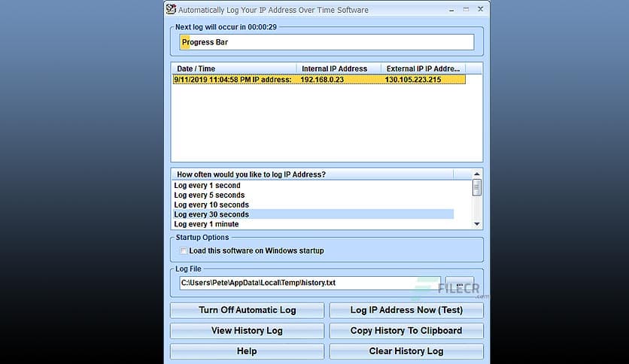Screen dimensions: 629x364
Task: Click the How often would you like header
Action: click(312, 174)
